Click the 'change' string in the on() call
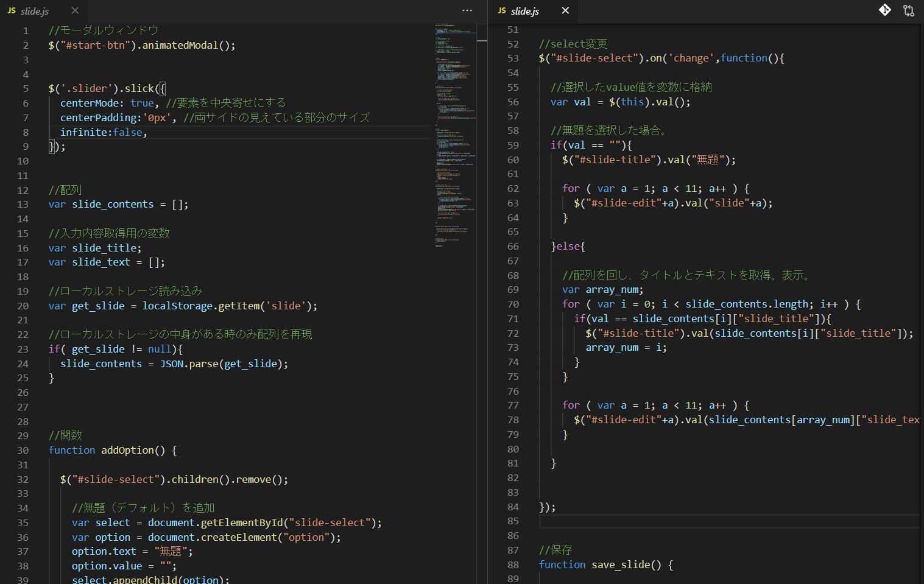Viewport: 924px width, 584px height. pos(691,58)
